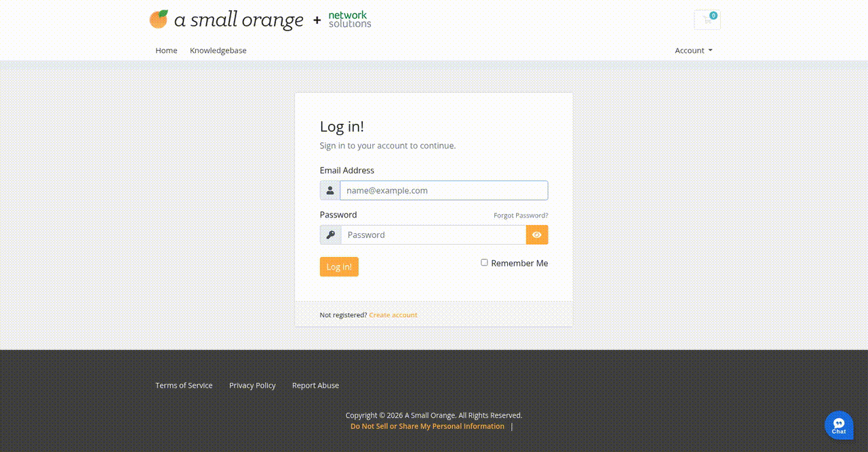
Task: Focus the Email Address input field
Action: 444,190
